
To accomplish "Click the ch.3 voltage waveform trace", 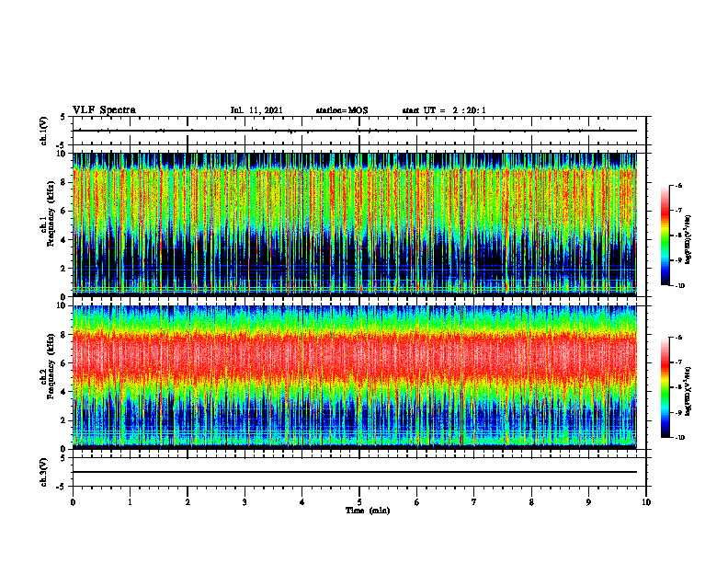I will [x=355, y=472].
